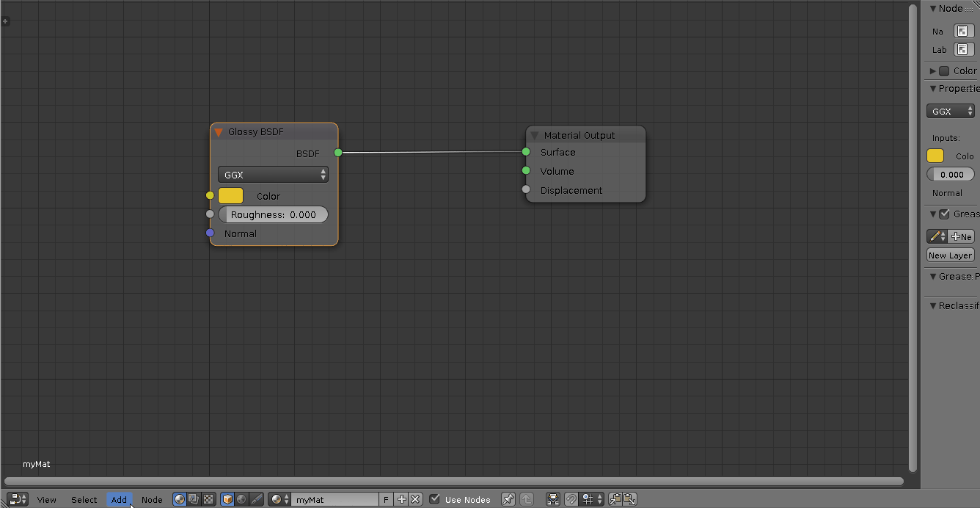Toggle the Use Nodes checkbox

435,499
